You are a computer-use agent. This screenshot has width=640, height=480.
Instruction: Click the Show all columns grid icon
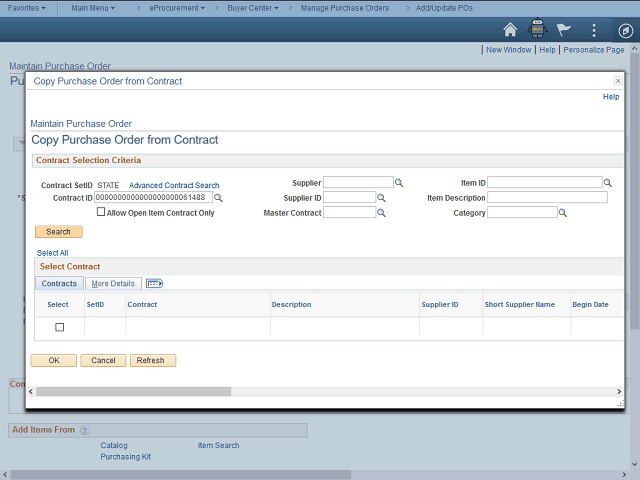point(154,284)
